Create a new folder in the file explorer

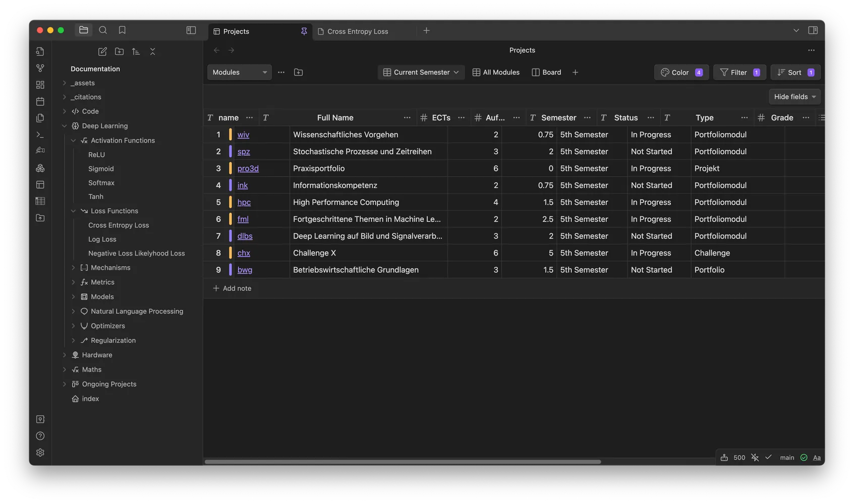coord(119,51)
